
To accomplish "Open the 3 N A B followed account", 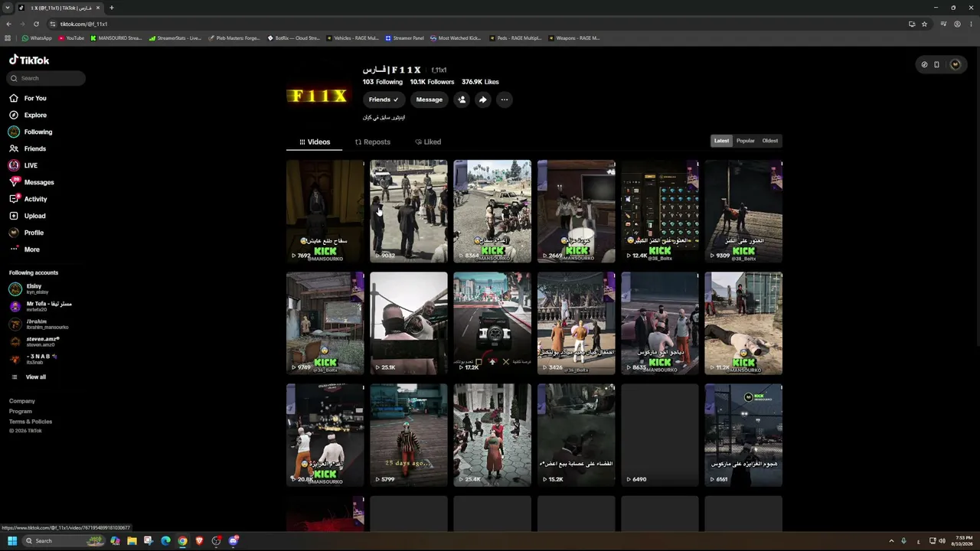I will pos(33,359).
